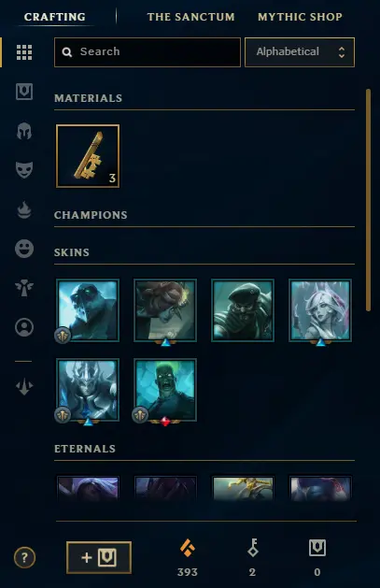Screen dimensions: 380x588
Task: Select the Crafting tab
Action: tap(55, 17)
